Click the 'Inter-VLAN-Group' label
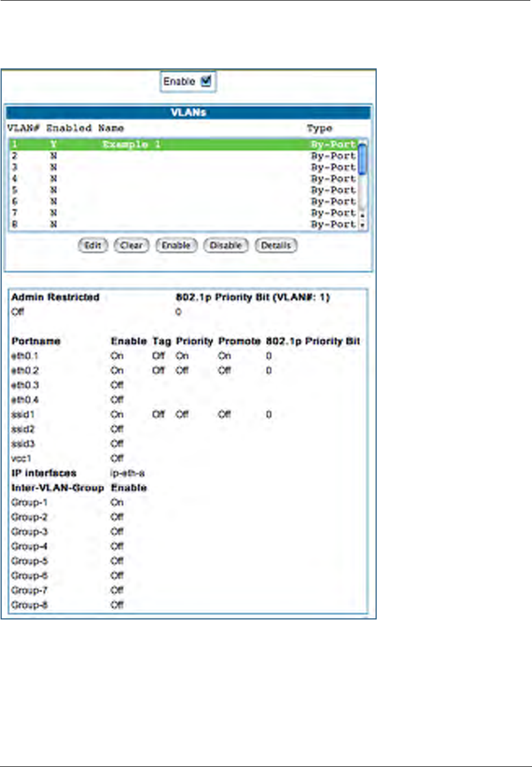This screenshot has width=532, height=767. (x=58, y=488)
